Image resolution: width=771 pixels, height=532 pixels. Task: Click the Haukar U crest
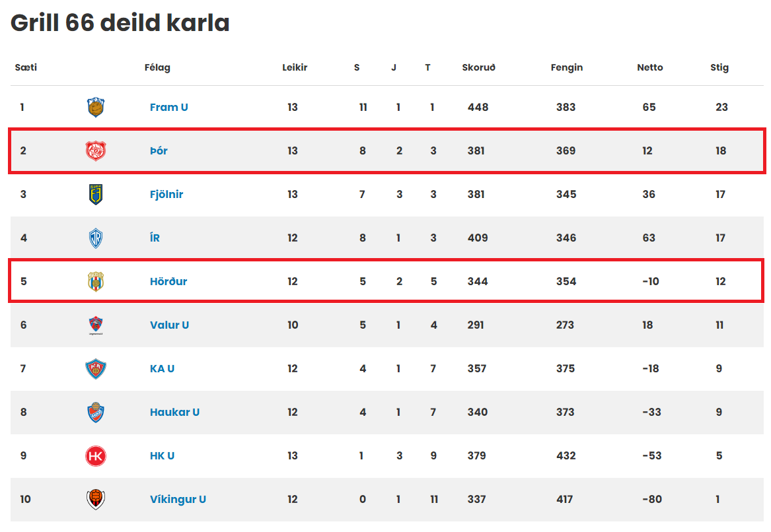point(96,412)
